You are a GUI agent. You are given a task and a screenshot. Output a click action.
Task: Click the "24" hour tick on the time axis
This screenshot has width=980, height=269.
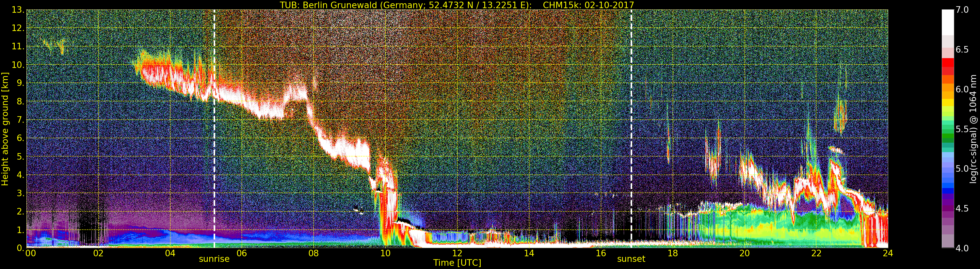click(x=888, y=253)
